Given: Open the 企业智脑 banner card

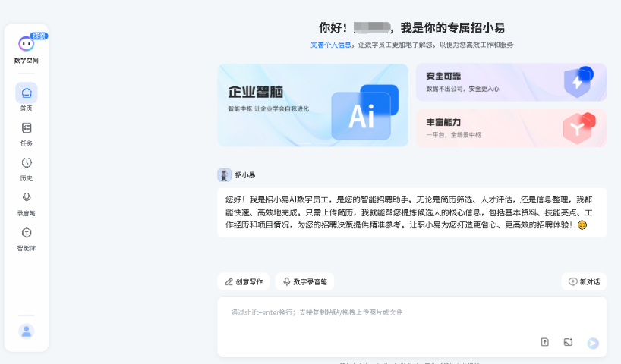Looking at the screenshot, I should [x=313, y=105].
